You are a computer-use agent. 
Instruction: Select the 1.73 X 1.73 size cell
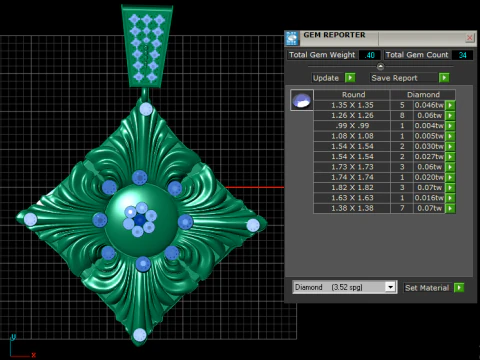coord(352,167)
